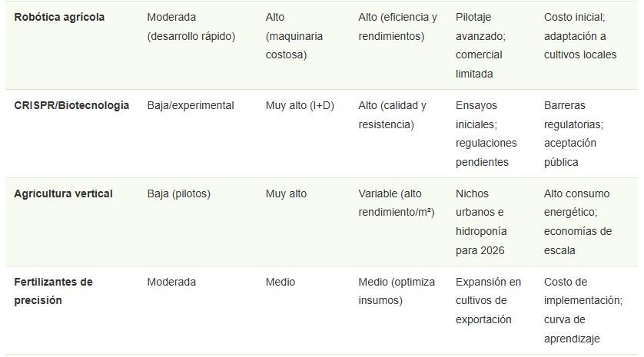Image resolution: width=644 pixels, height=357 pixels.
Task: Select 'Expansión en cultivos de exportación' cell
Action: (x=488, y=300)
